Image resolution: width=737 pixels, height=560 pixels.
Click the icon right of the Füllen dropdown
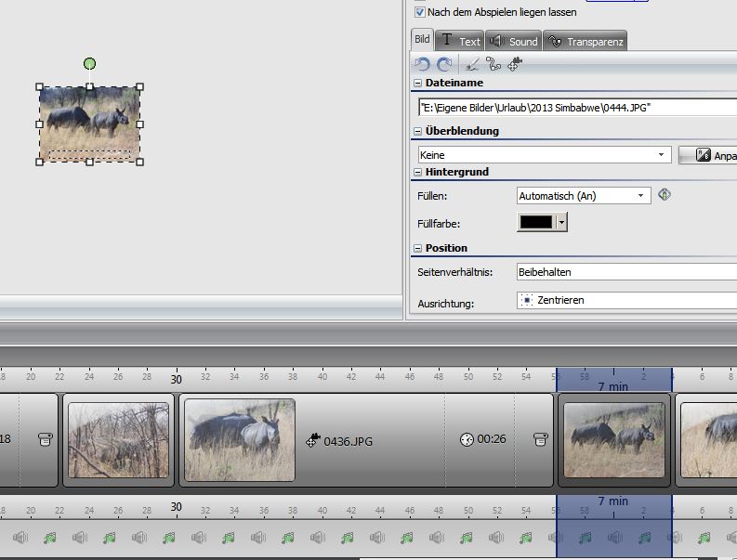coord(664,195)
